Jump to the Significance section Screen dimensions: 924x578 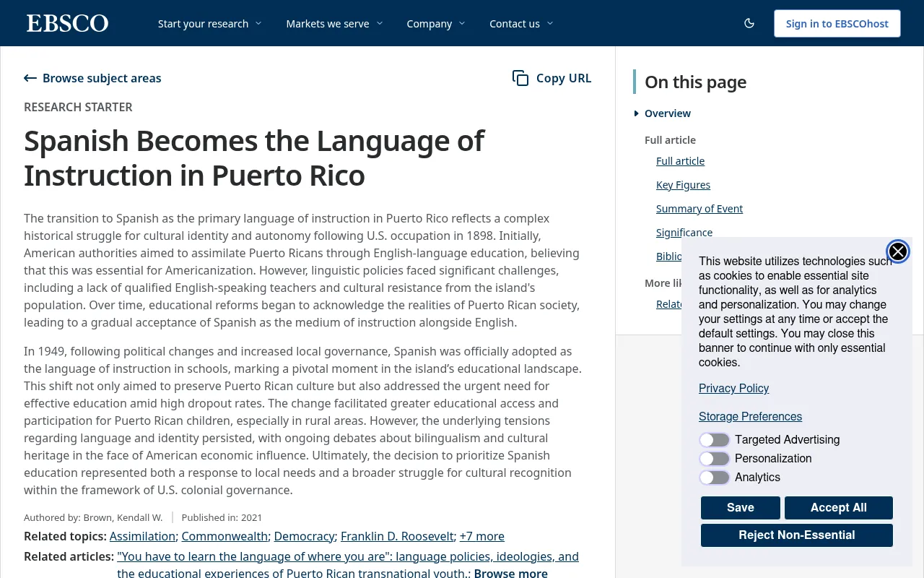coord(684,233)
